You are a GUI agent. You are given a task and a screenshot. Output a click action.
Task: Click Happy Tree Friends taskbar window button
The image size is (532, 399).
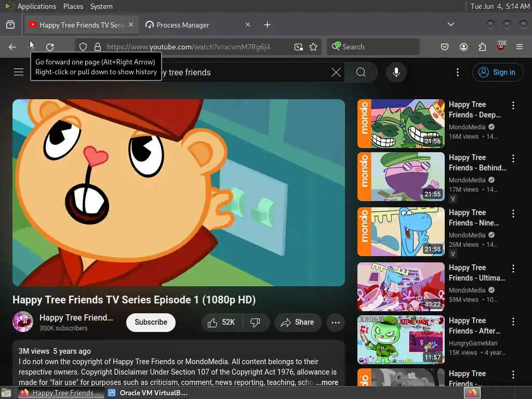pos(61,393)
